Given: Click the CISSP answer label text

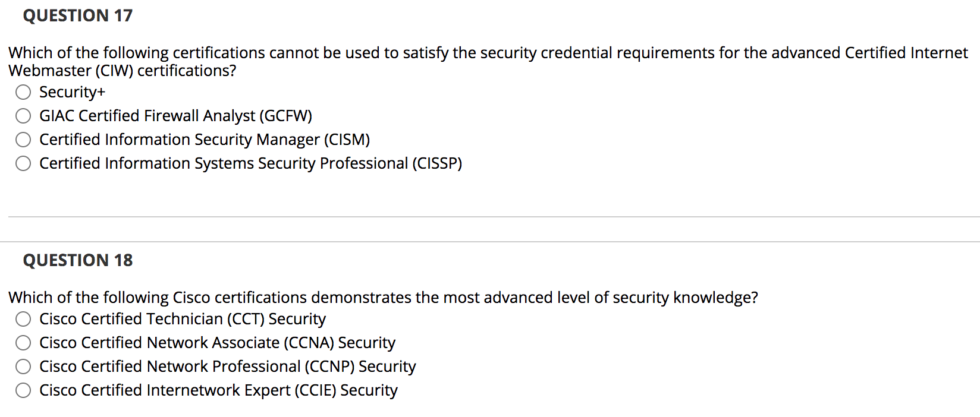Looking at the screenshot, I should tap(251, 163).
